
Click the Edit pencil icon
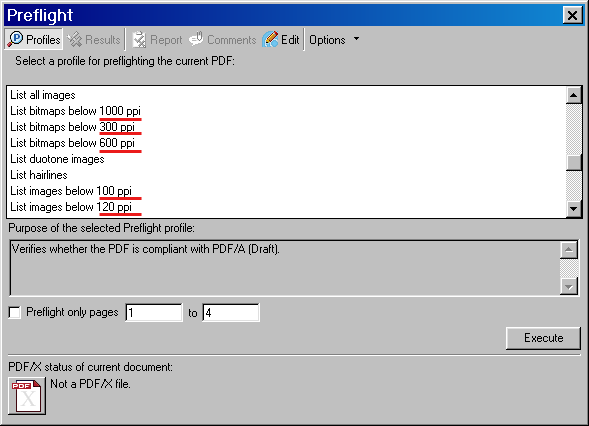(x=270, y=39)
